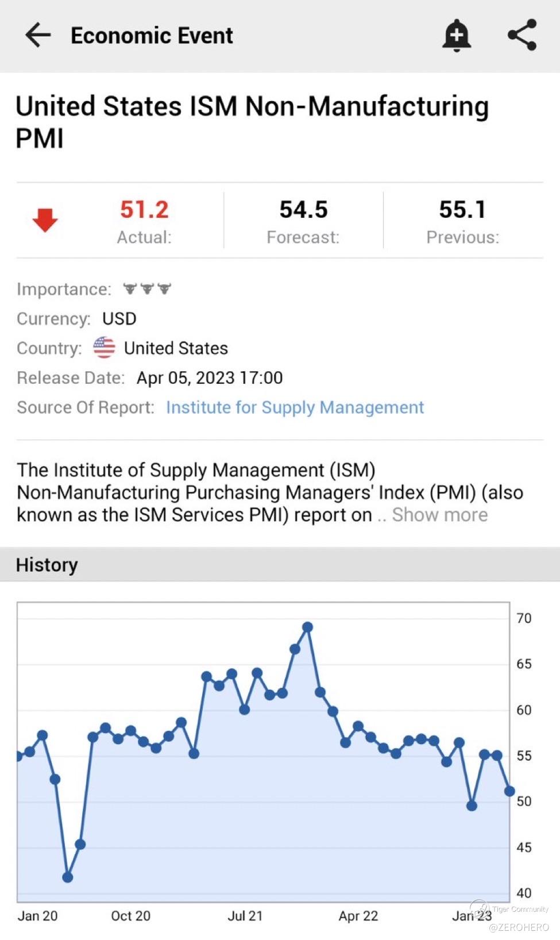Select the History section header

tap(47, 565)
